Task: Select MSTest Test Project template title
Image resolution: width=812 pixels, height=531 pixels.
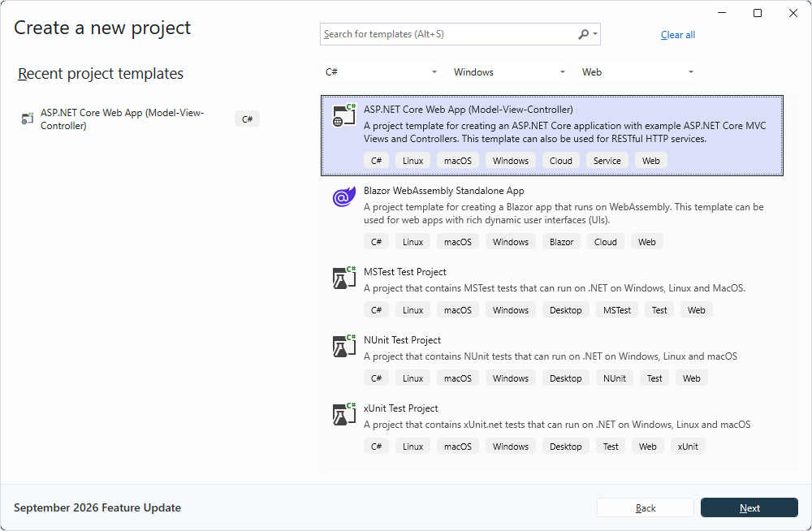Action: pyautogui.click(x=404, y=272)
